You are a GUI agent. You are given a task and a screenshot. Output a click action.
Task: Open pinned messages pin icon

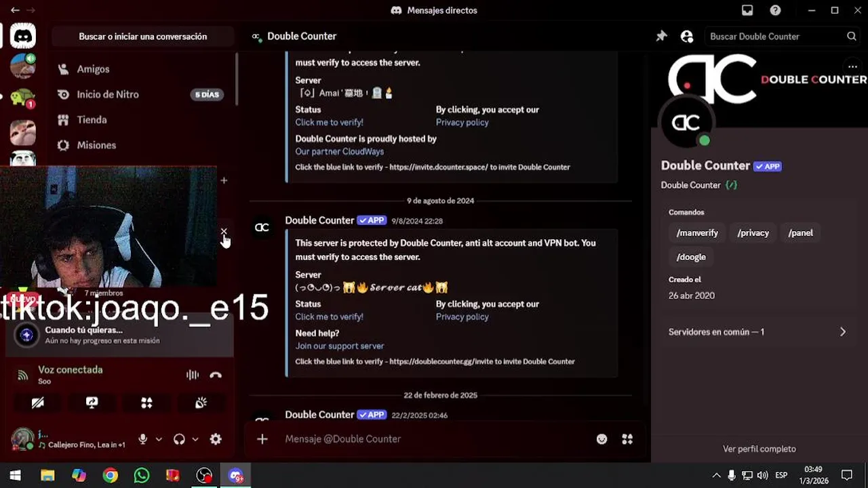point(661,37)
